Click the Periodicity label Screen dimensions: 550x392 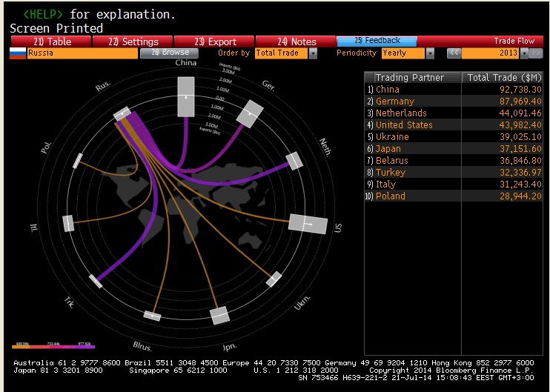(356, 53)
